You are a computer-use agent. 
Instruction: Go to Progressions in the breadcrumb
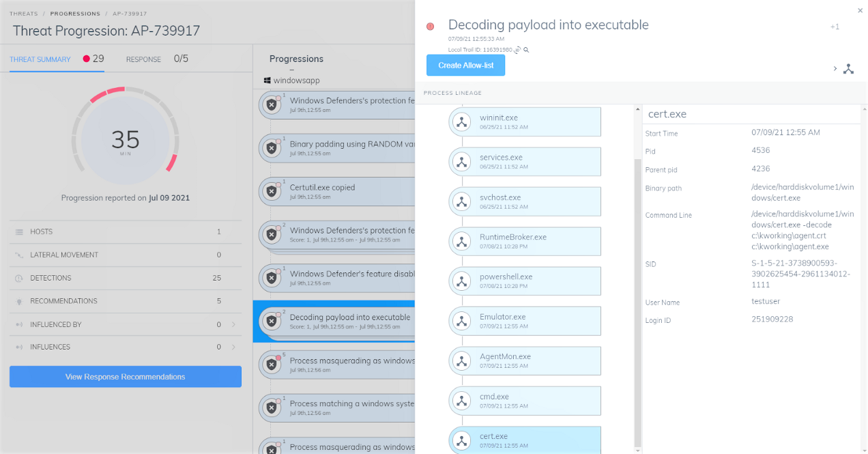pyautogui.click(x=75, y=14)
